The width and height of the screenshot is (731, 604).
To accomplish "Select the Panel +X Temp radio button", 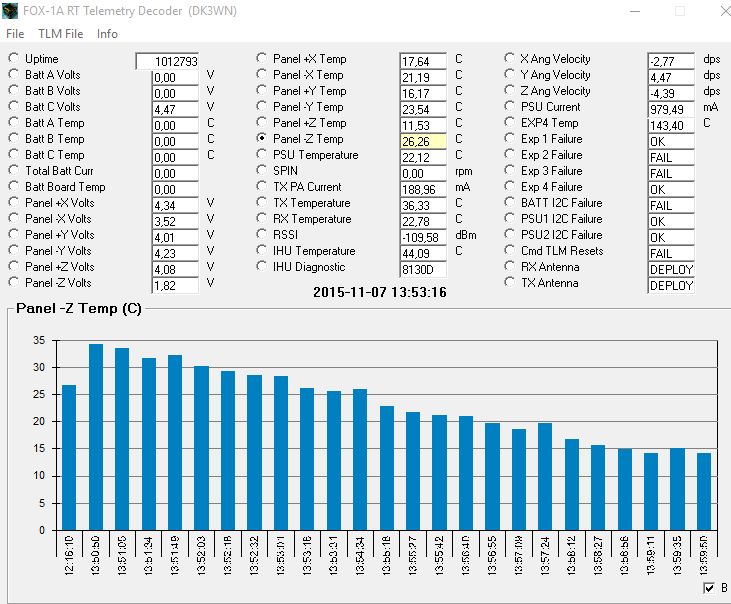I will tap(262, 58).
